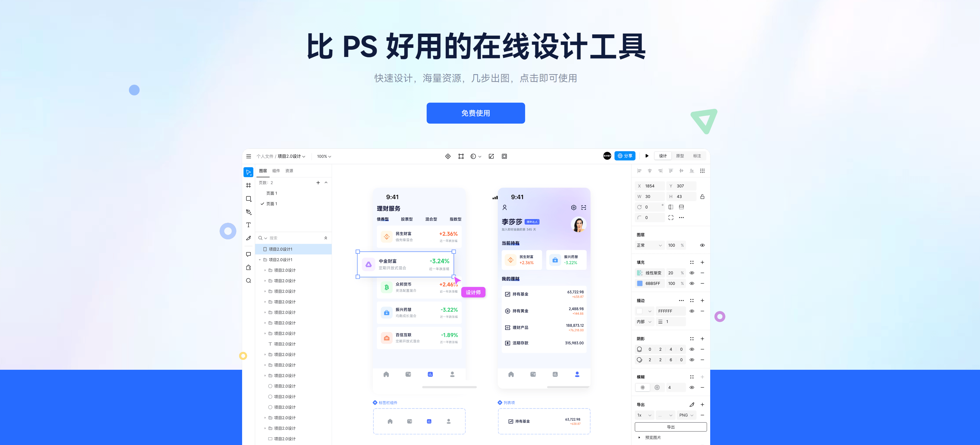Click the black user avatar next to 分享
The width and height of the screenshot is (980, 445).
pyautogui.click(x=607, y=156)
